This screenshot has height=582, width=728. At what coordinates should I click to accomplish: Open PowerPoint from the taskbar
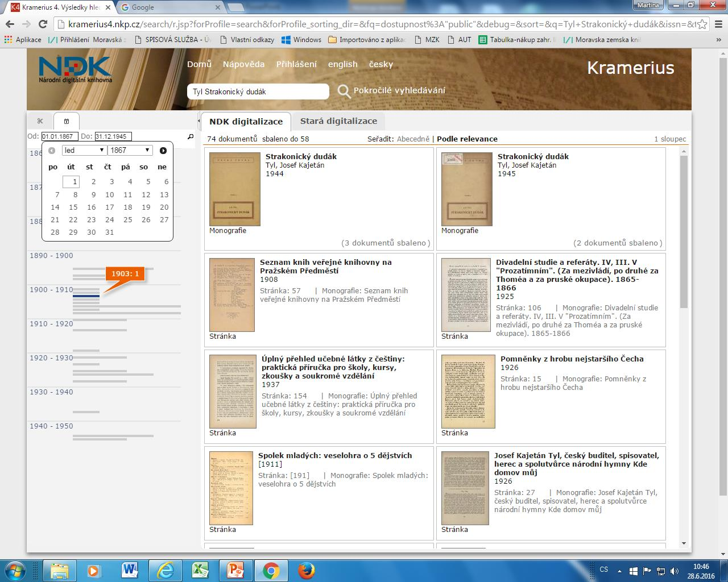pyautogui.click(x=235, y=570)
